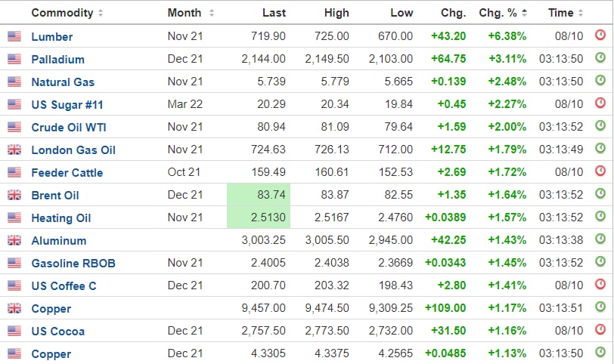This screenshot has width=614, height=364.
Task: Open the Gasoline RBOB link
Action: [73, 264]
